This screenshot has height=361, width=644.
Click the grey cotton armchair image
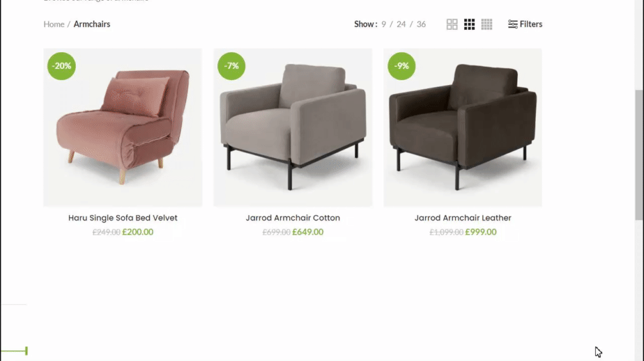[293, 128]
